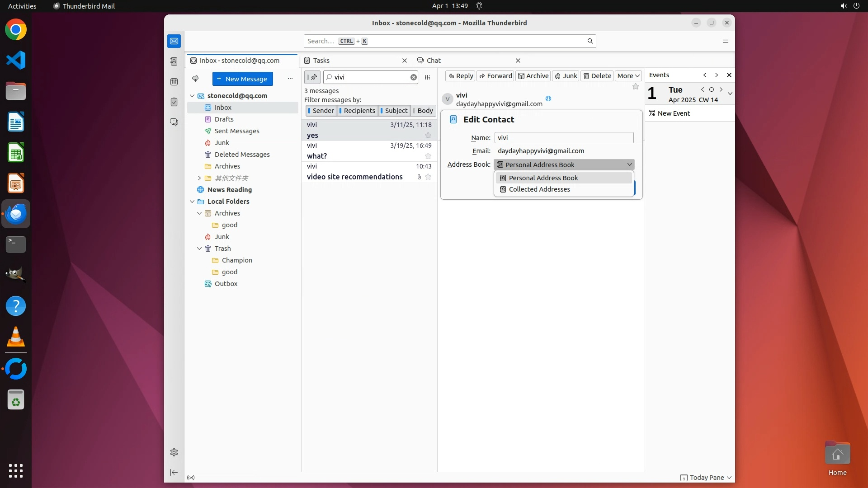
Task: Open Settings gear in spaces toolbar
Action: pyautogui.click(x=174, y=452)
